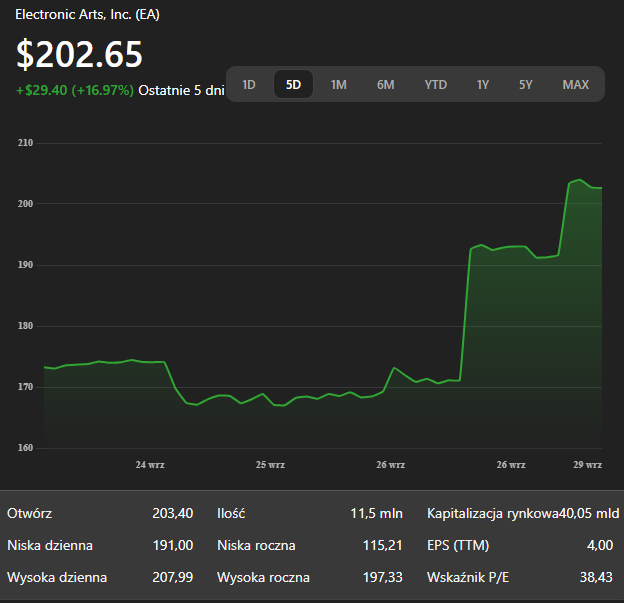The width and height of the screenshot is (624, 603).
Task: Click the Kapitalizacja rynkowa label
Action: pyautogui.click(x=493, y=513)
